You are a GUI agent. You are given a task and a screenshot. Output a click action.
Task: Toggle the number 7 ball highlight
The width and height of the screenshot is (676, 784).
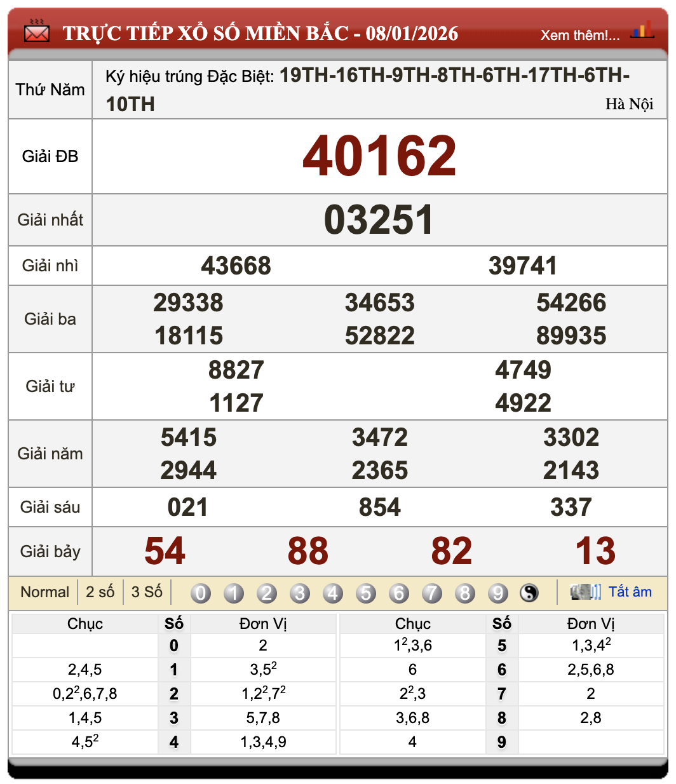point(432,592)
